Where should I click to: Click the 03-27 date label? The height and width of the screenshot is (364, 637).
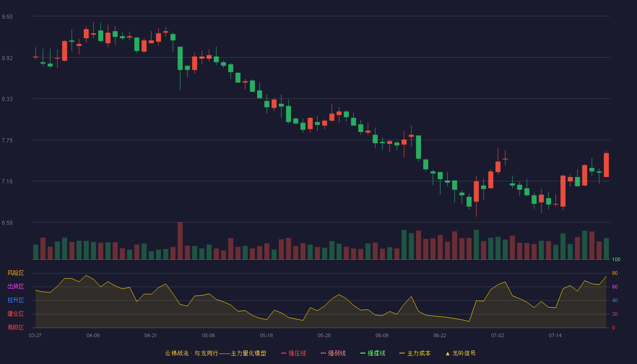(35, 335)
